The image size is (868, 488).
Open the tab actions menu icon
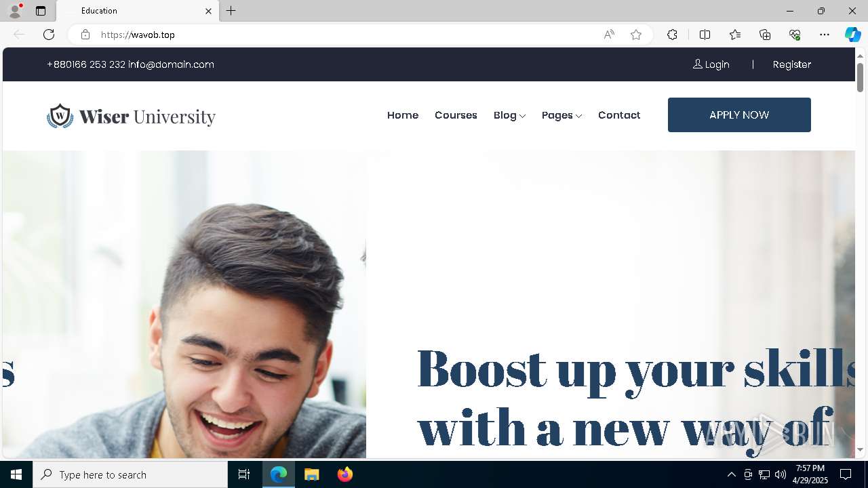pos(41,11)
